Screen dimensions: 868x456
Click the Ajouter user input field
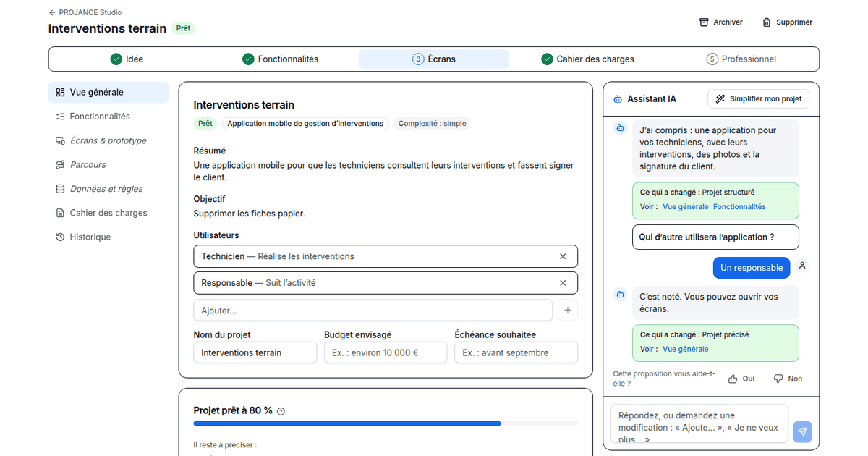click(x=373, y=311)
